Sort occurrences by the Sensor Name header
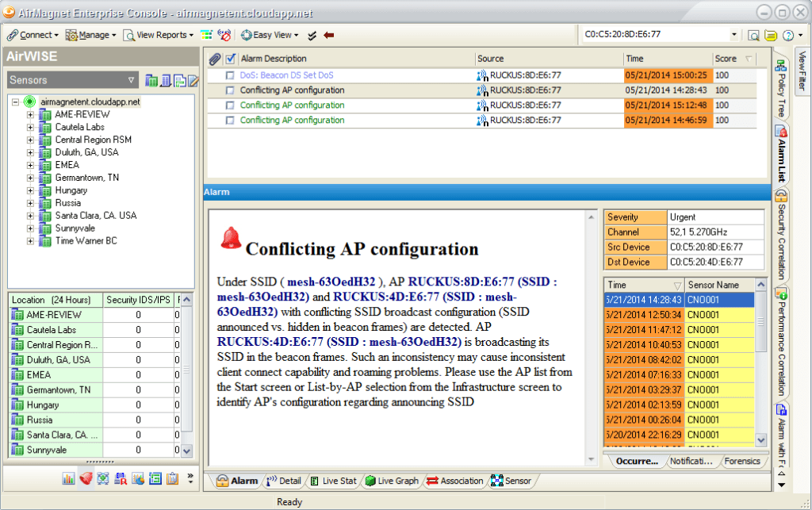Image resolution: width=812 pixels, height=510 pixels. 718,286
